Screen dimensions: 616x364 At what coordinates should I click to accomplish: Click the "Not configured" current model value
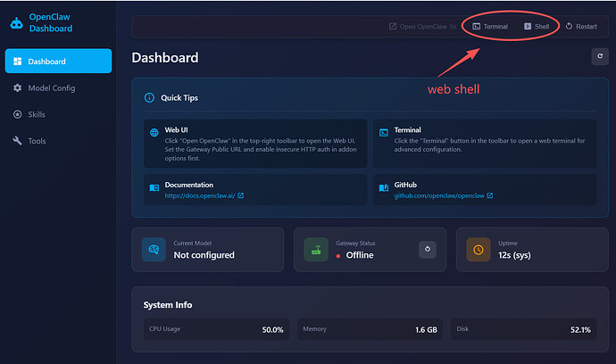tap(204, 255)
